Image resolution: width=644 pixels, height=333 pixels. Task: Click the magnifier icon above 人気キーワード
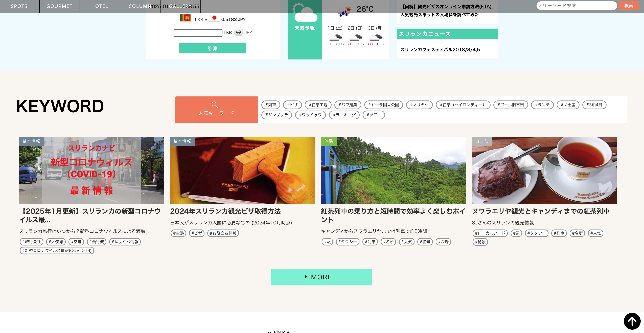coord(215,105)
